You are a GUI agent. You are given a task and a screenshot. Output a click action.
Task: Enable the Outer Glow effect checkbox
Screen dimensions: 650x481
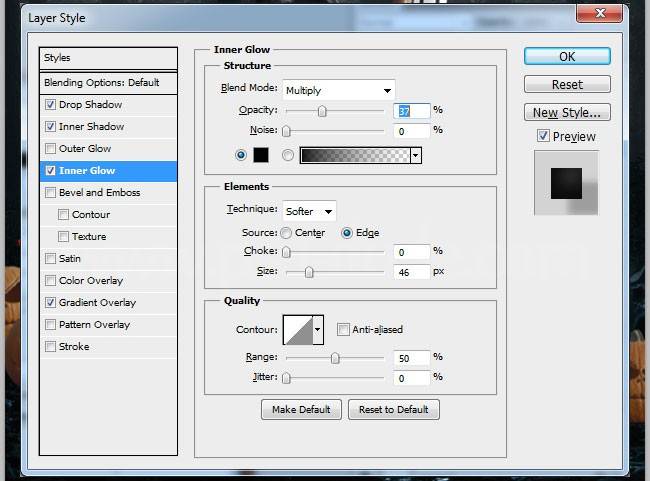(51, 149)
